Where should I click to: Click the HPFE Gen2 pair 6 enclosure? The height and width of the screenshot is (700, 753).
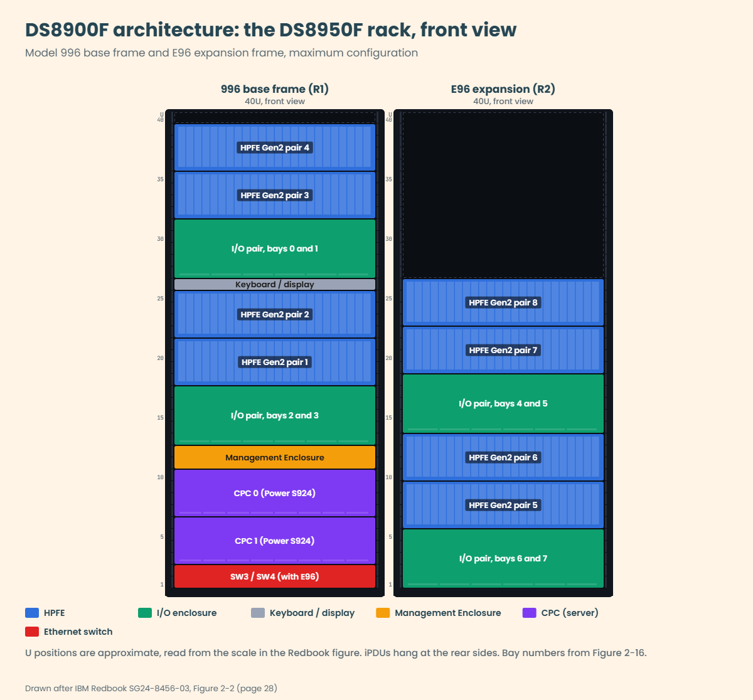pyautogui.click(x=503, y=457)
